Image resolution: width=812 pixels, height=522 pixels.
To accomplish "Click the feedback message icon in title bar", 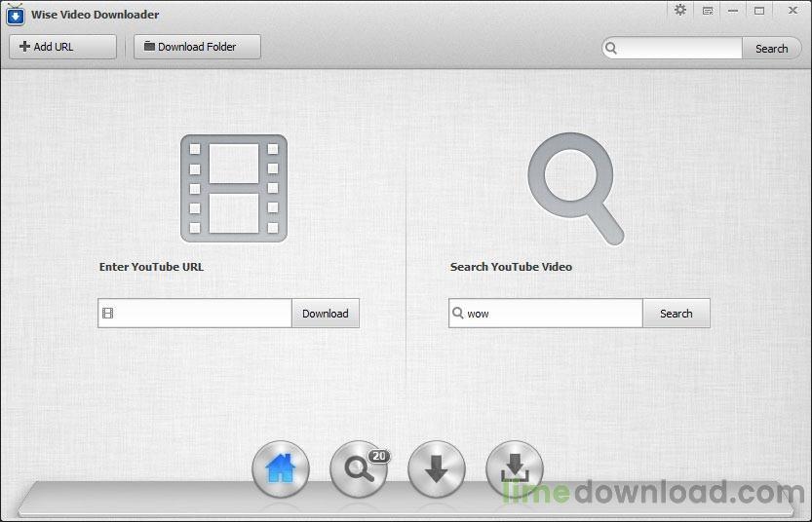I will click(708, 11).
